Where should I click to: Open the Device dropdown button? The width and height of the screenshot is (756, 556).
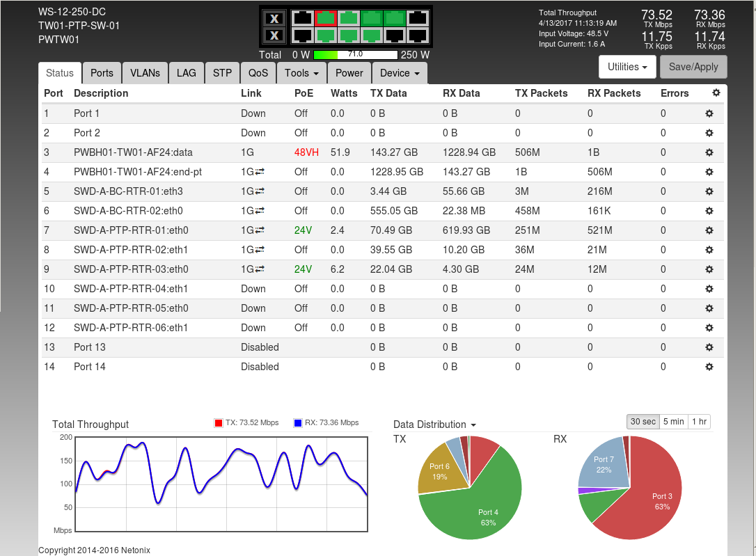click(x=400, y=73)
